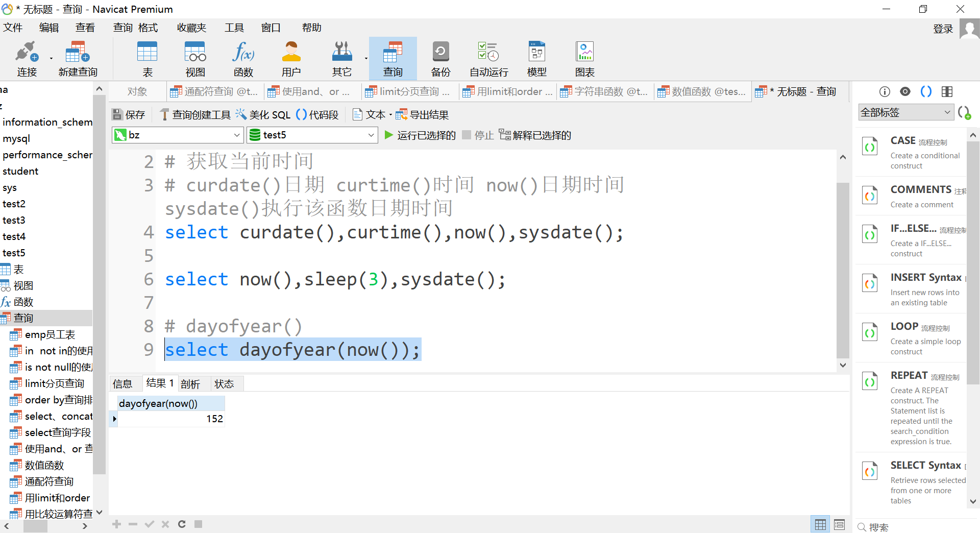980x533 pixels.
Task: Open 查询创建工具 query builder
Action: [195, 115]
